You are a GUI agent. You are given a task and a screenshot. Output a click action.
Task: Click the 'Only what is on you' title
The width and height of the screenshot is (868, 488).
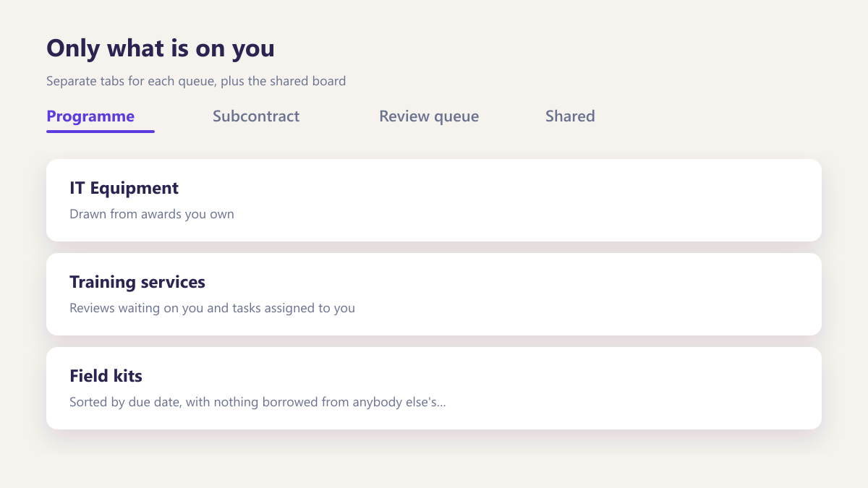(161, 48)
